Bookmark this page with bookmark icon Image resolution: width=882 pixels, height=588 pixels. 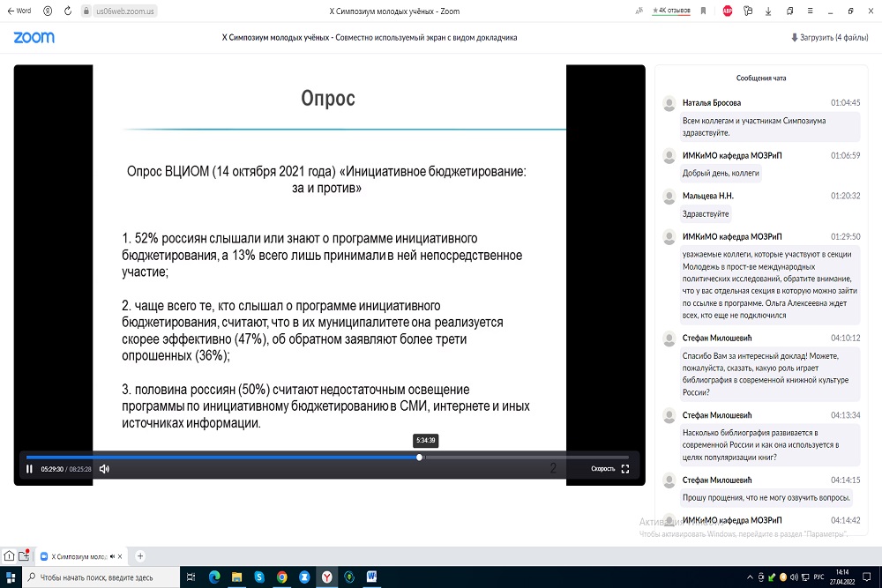point(703,11)
